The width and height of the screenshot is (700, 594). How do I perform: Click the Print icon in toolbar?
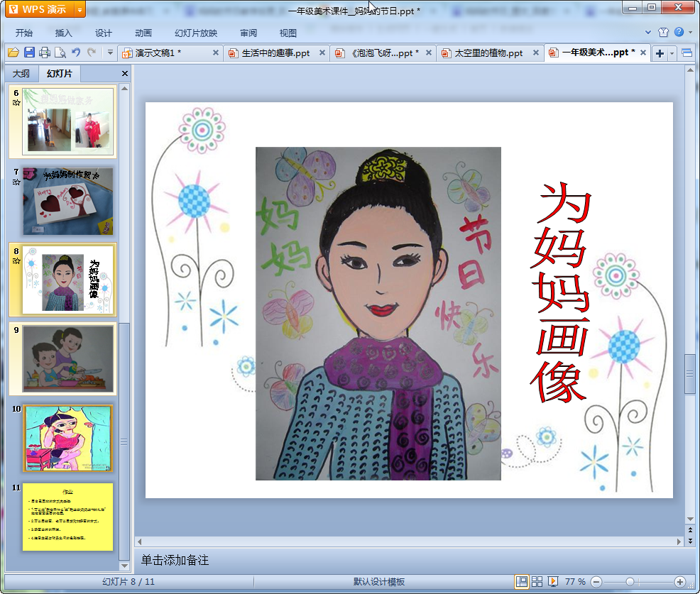coord(45,53)
